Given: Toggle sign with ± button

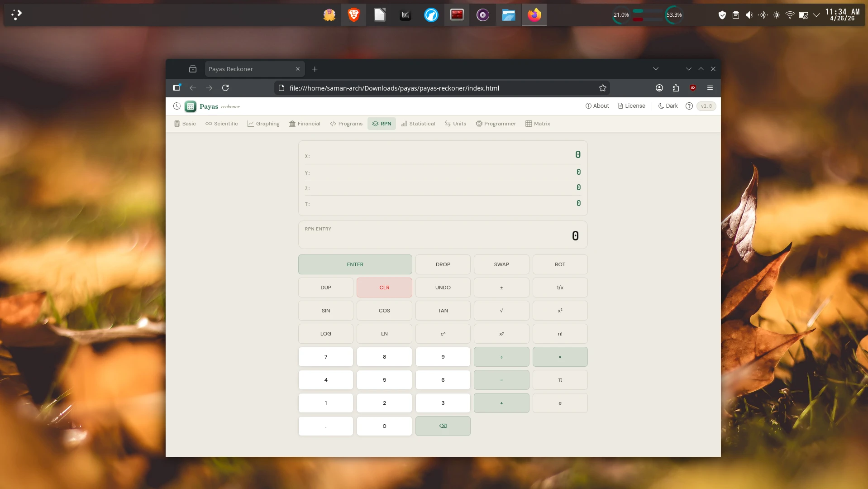Looking at the screenshot, I should point(501,288).
